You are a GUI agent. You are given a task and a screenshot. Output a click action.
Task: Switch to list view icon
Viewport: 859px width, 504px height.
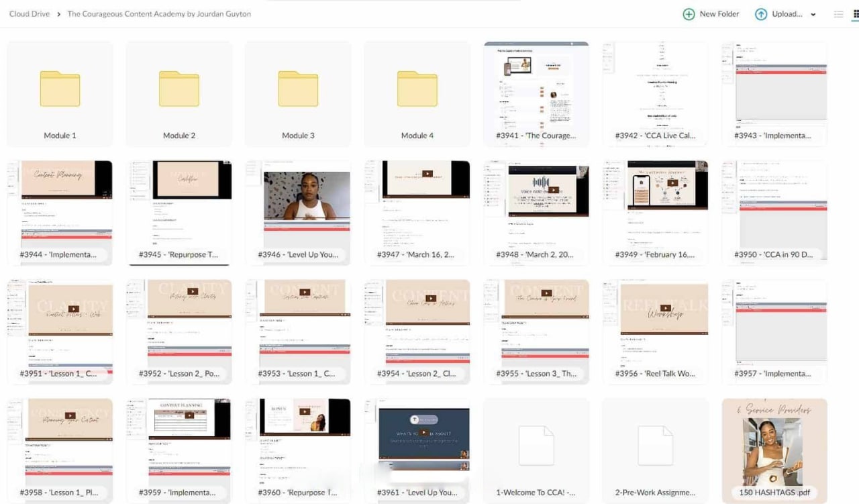point(838,14)
